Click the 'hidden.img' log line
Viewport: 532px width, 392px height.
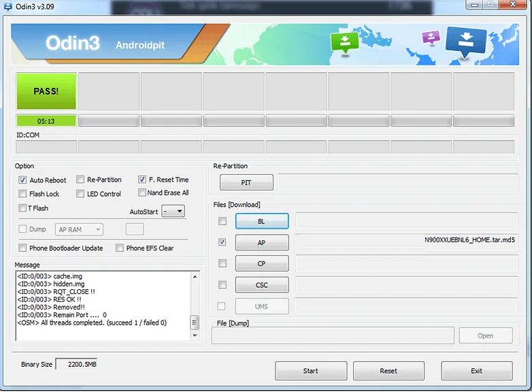(51, 284)
